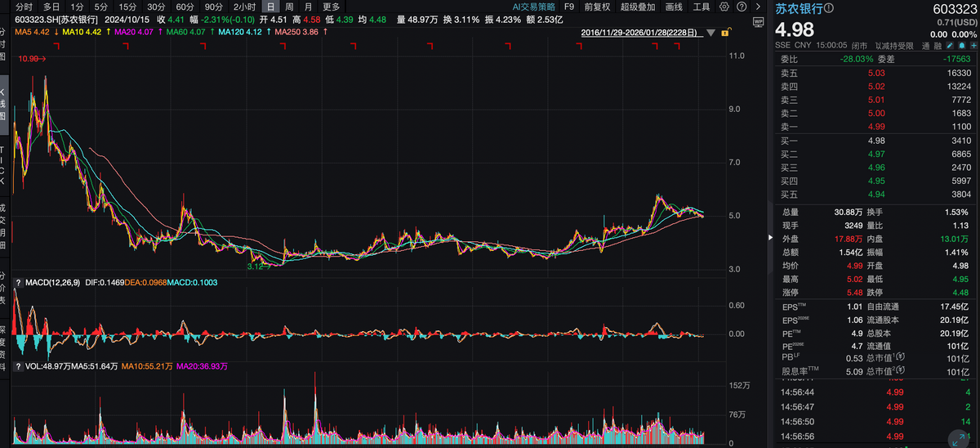Click the stock code 603323 in quote panel
The image size is (980, 448).
pyautogui.click(x=955, y=9)
